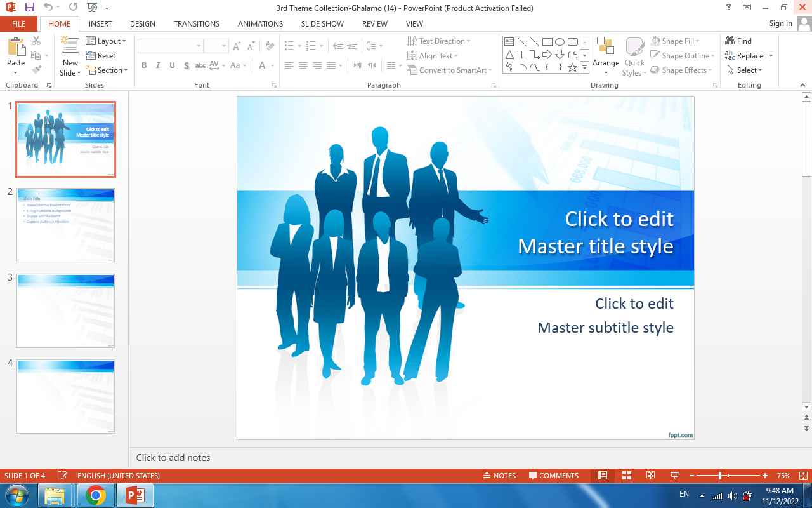Screen dimensions: 812x508
Task: Expand the Layout dropdown
Action: 106,41
